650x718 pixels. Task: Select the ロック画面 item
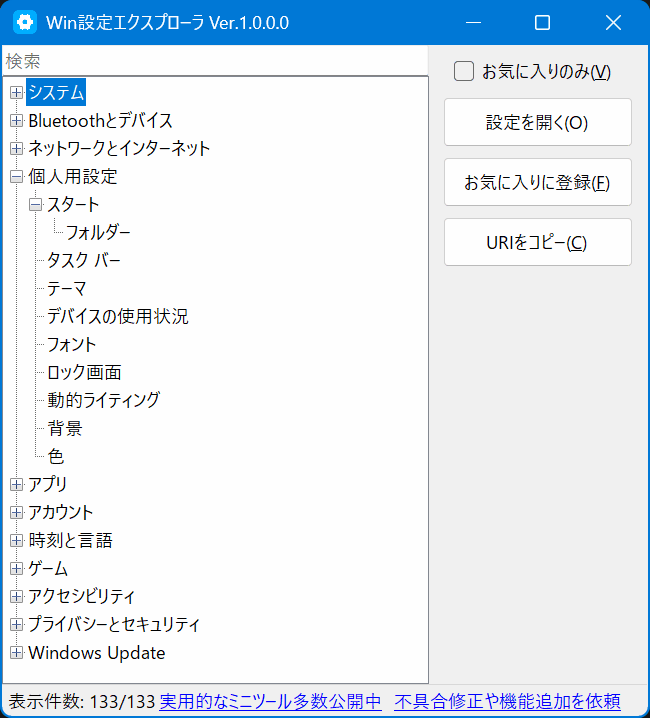(84, 372)
